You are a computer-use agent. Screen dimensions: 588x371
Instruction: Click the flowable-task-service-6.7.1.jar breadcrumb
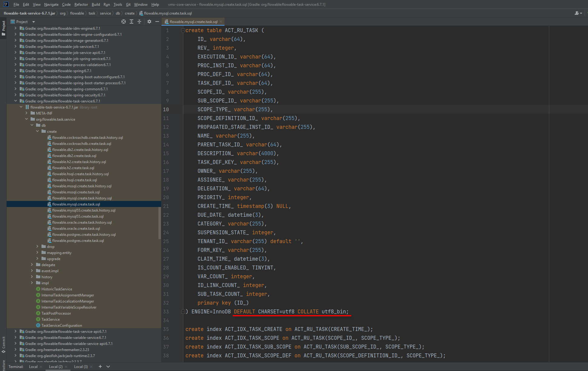(29, 13)
